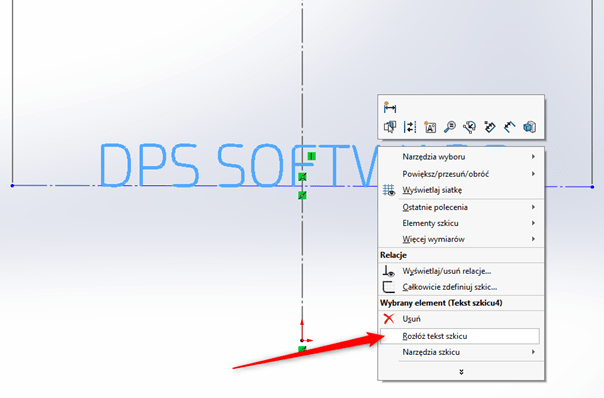
Task: Toggle the Construction Geometry arrows icon
Action: (410, 127)
